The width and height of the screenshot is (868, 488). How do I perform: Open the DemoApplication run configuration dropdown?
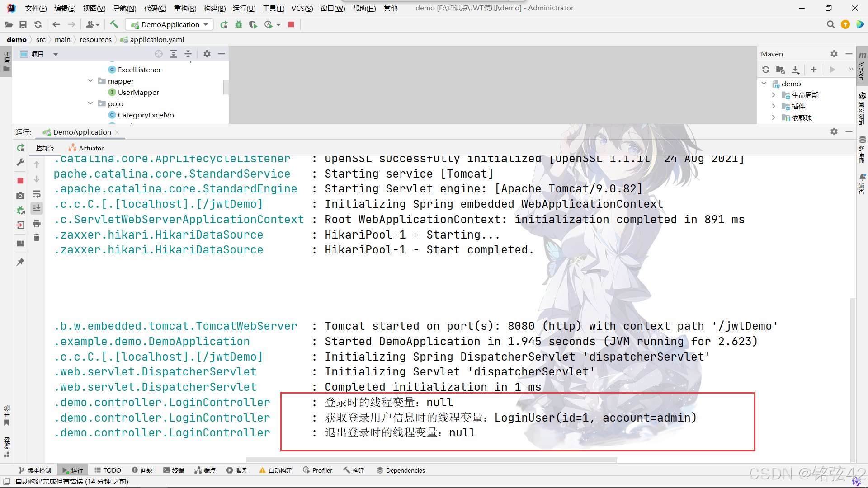pyautogui.click(x=206, y=24)
